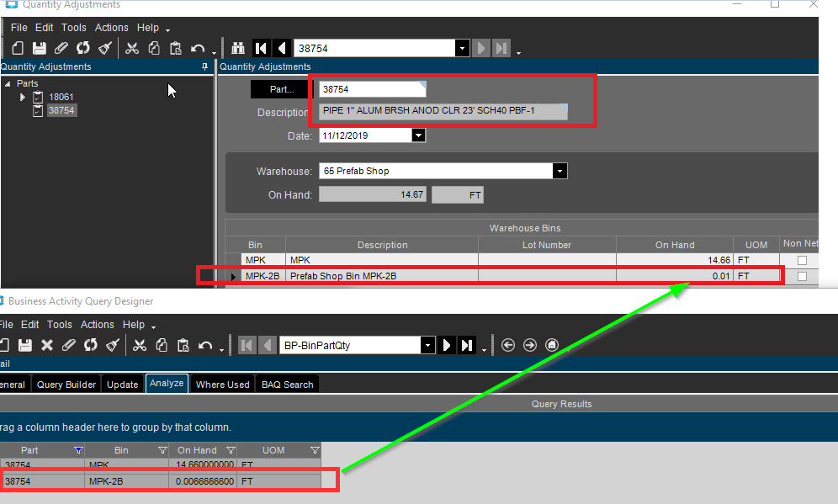Click Undo arrow in Quantity Adjustments toolbar
This screenshot has width=838, height=504.
click(x=198, y=48)
